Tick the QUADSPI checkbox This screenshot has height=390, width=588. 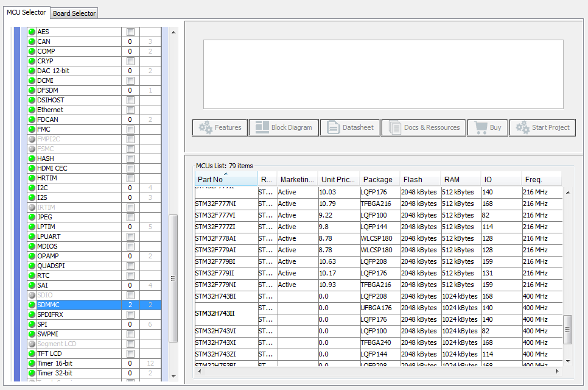tap(130, 266)
